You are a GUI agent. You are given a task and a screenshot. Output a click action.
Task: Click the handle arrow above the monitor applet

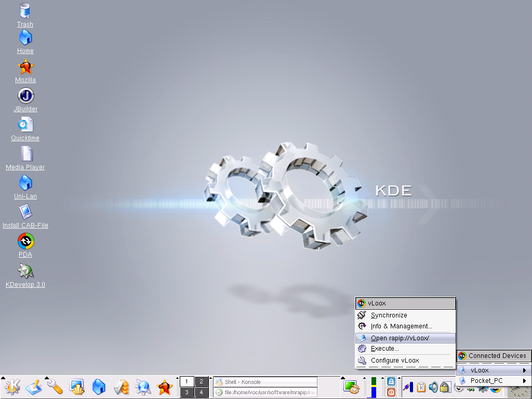coord(342,378)
